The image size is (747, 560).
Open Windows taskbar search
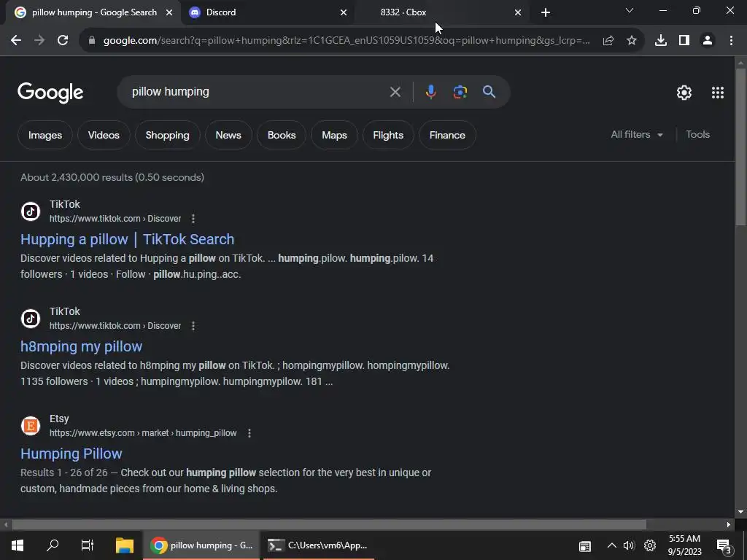(x=53, y=545)
